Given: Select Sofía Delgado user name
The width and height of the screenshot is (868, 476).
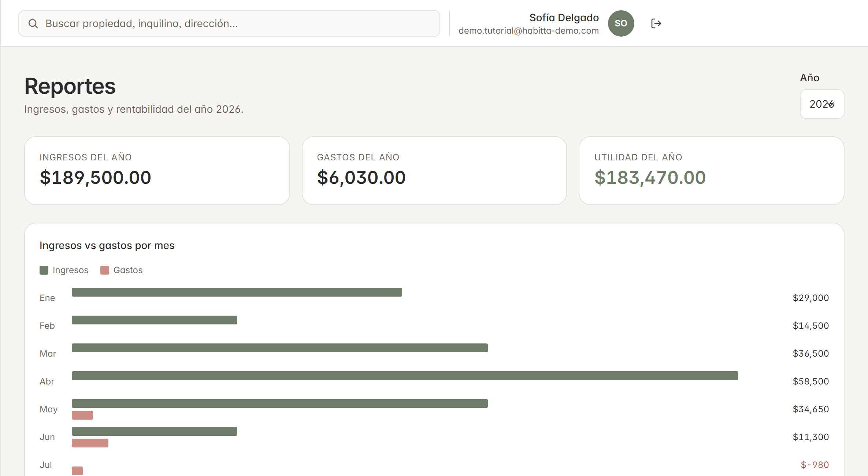Looking at the screenshot, I should (x=564, y=18).
